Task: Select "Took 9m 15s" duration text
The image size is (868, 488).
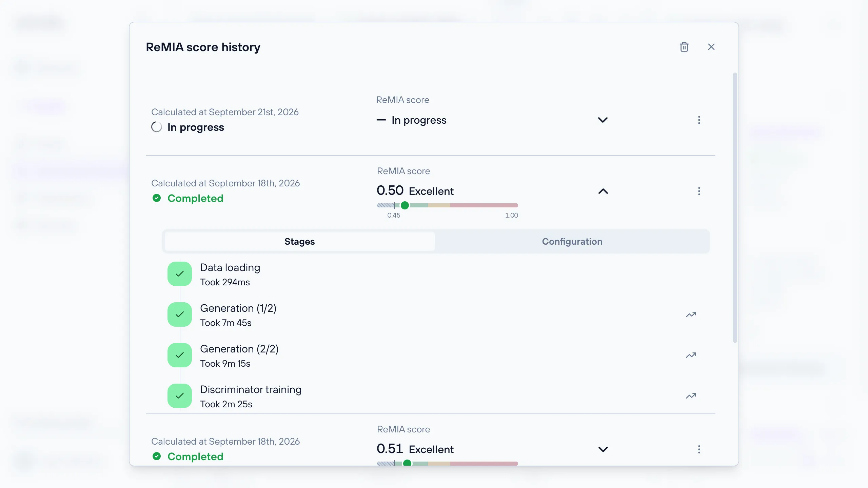Action: 225,364
